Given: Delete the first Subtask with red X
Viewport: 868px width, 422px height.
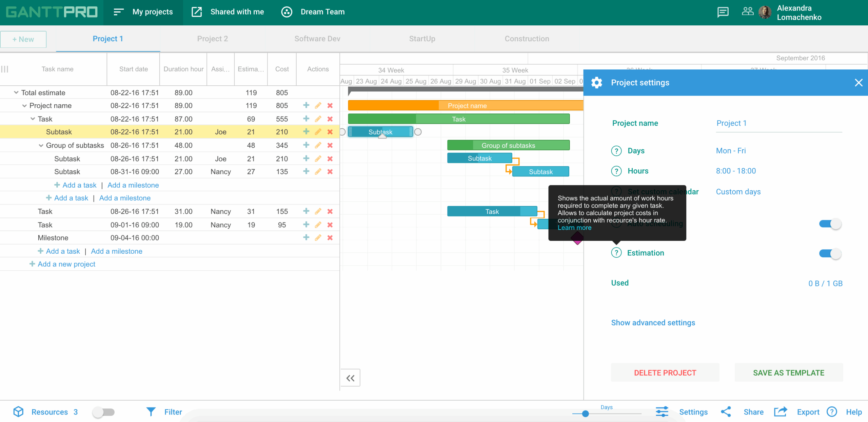Looking at the screenshot, I should tap(330, 132).
